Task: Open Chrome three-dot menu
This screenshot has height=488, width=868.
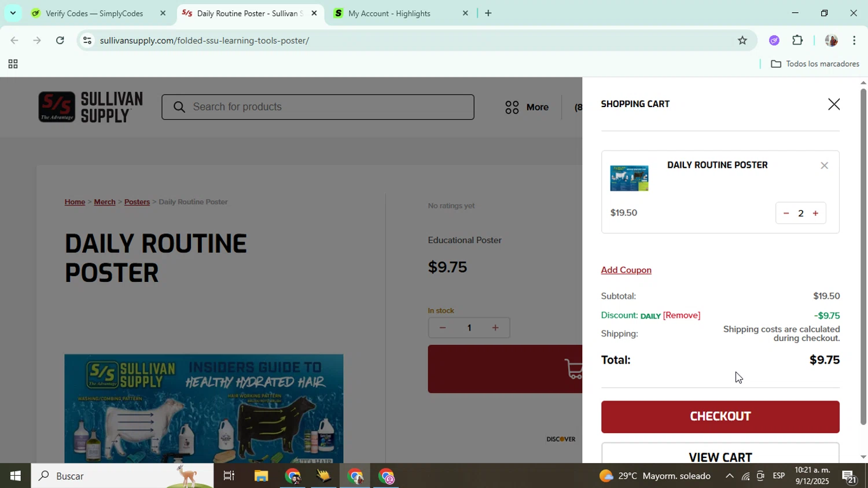Action: 854,41
